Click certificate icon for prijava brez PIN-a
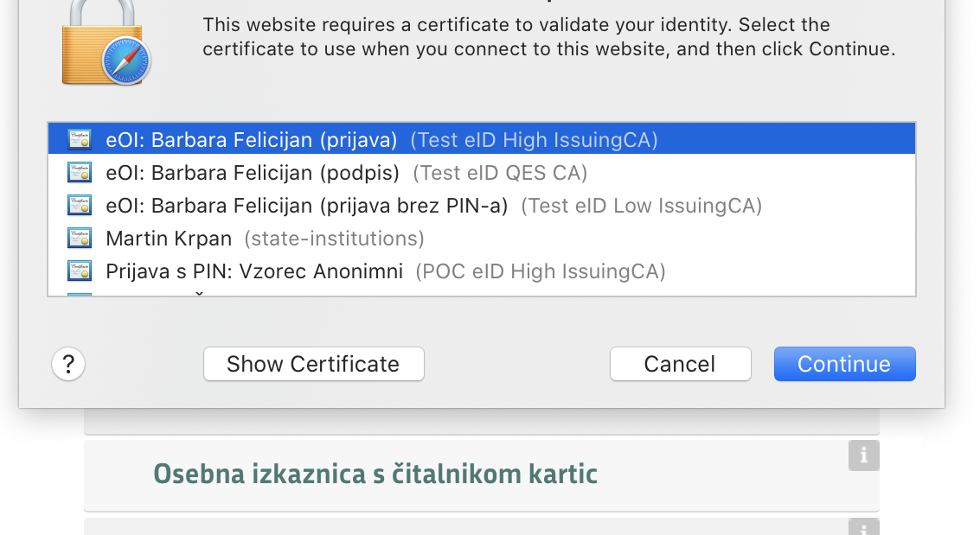This screenshot has width=980, height=535. (x=80, y=206)
